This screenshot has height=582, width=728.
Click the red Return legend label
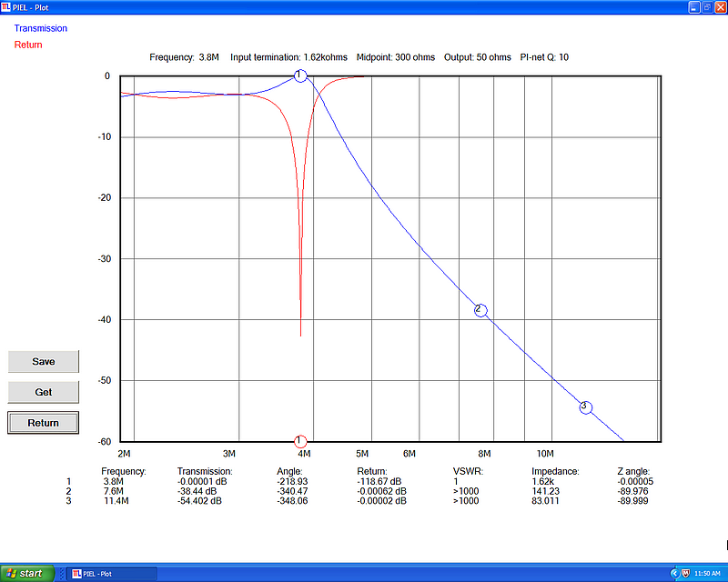click(28, 45)
